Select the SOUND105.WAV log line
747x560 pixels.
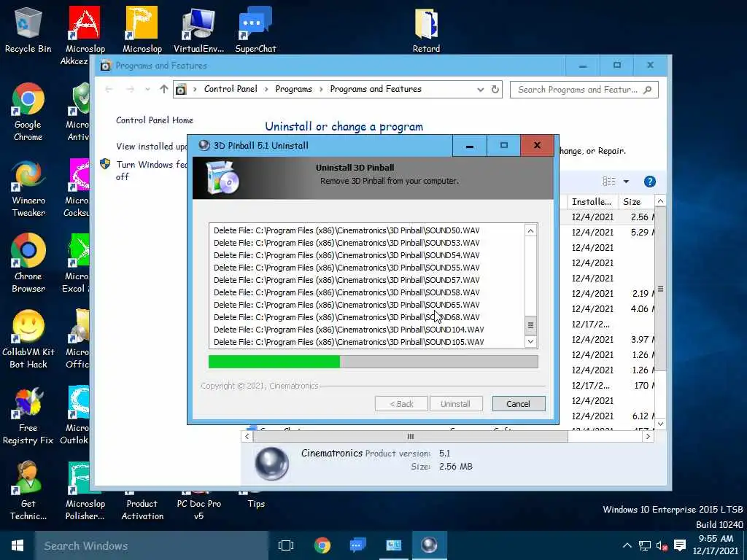pos(348,342)
